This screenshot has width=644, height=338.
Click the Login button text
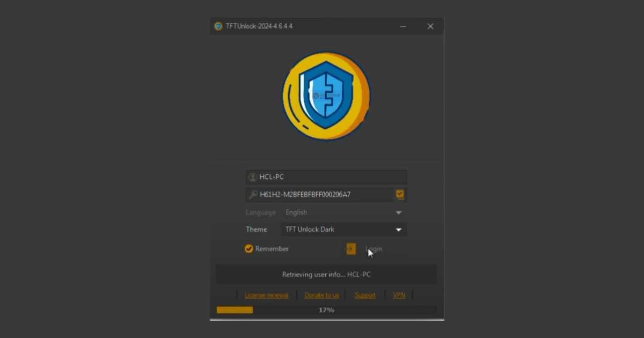374,249
